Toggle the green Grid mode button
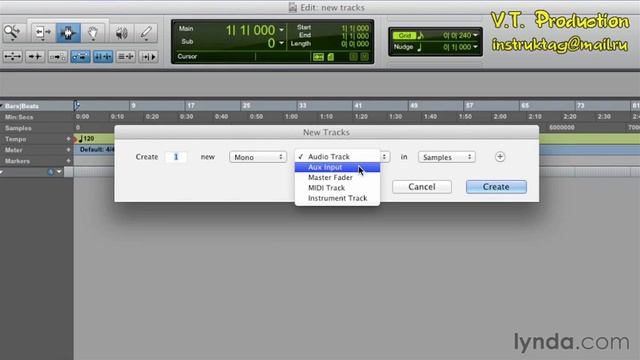640x360 pixels. (404, 36)
